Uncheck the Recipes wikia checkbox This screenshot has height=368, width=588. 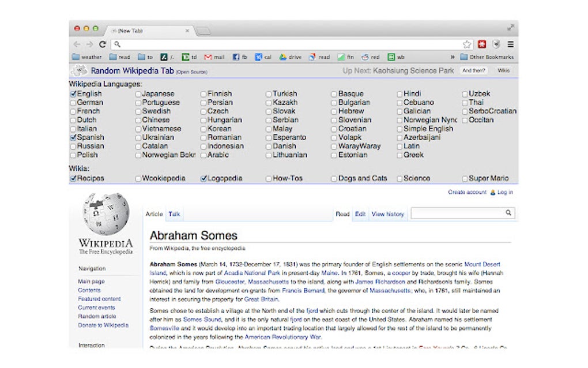click(x=73, y=179)
